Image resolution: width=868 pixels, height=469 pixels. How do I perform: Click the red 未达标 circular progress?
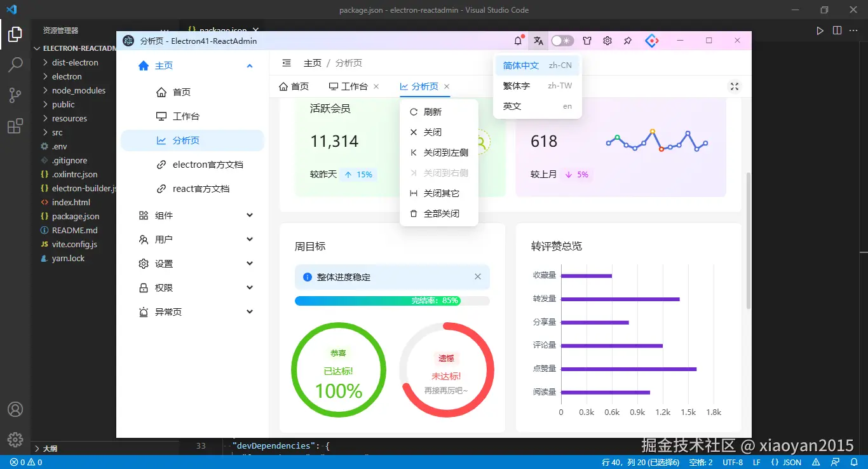tap(447, 370)
